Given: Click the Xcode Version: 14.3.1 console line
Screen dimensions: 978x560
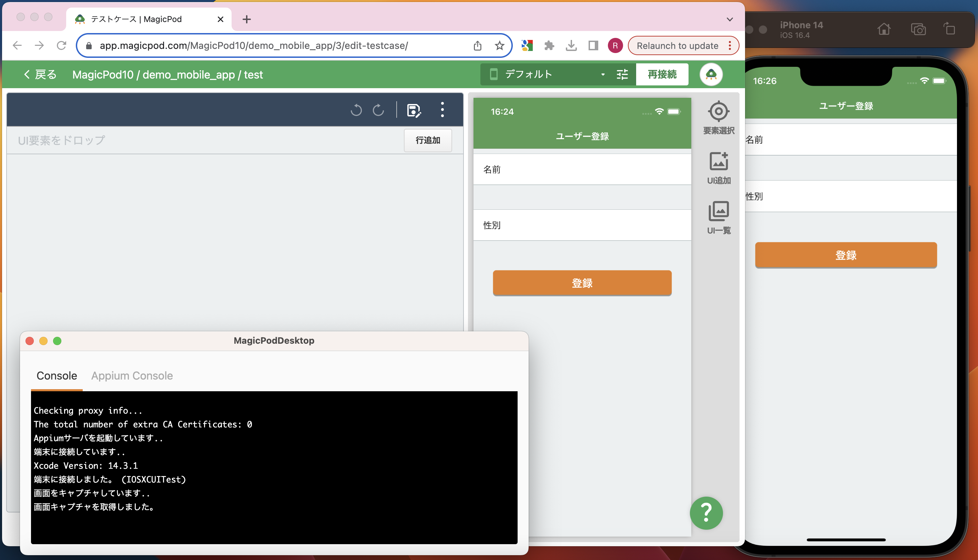Looking at the screenshot, I should coord(85,465).
